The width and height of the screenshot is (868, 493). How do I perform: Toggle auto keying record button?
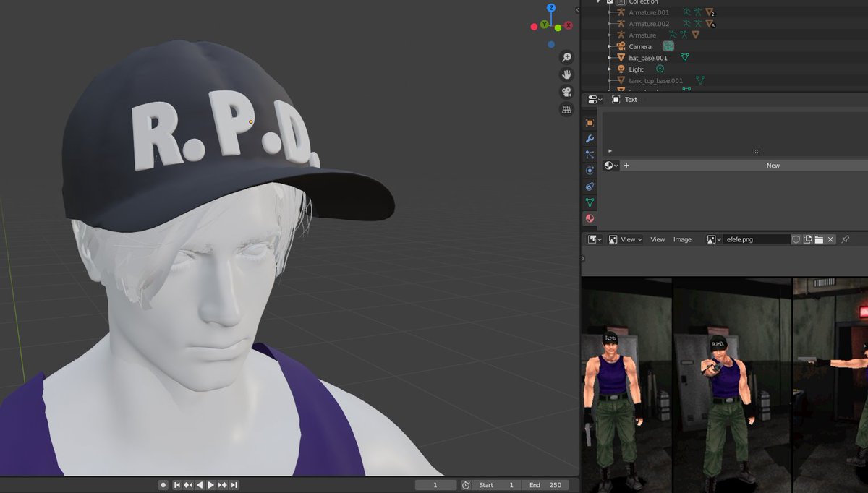(163, 485)
